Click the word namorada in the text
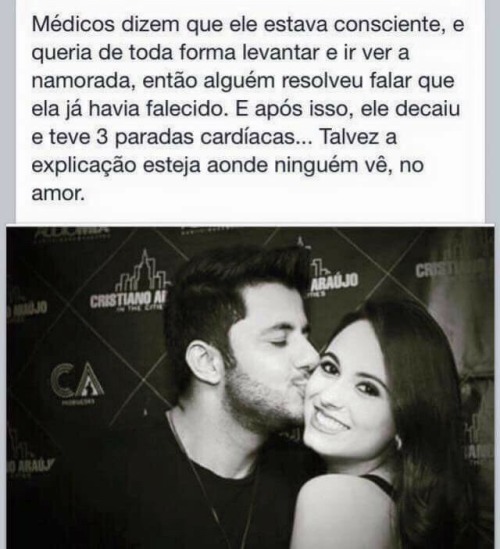500x549 pixels. coord(82,81)
